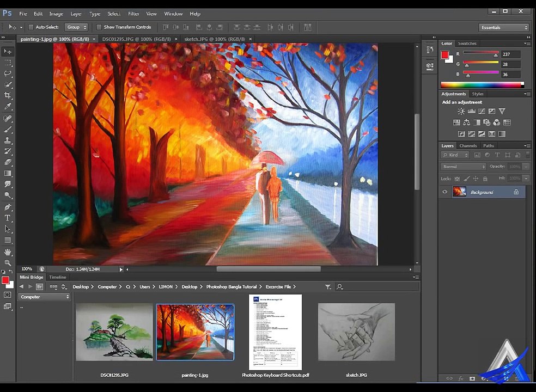Screen dimensions: 536x392
Task: Select the Pen tool
Action: click(8, 207)
